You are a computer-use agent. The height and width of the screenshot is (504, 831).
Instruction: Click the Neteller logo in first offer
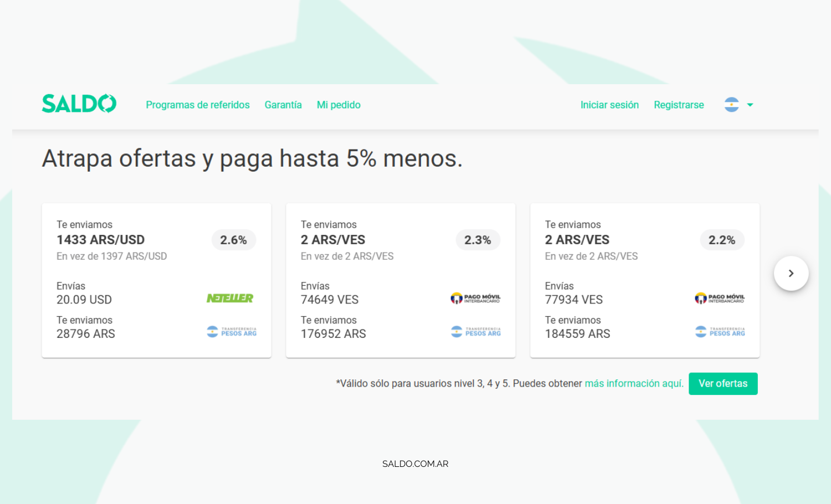(x=230, y=299)
